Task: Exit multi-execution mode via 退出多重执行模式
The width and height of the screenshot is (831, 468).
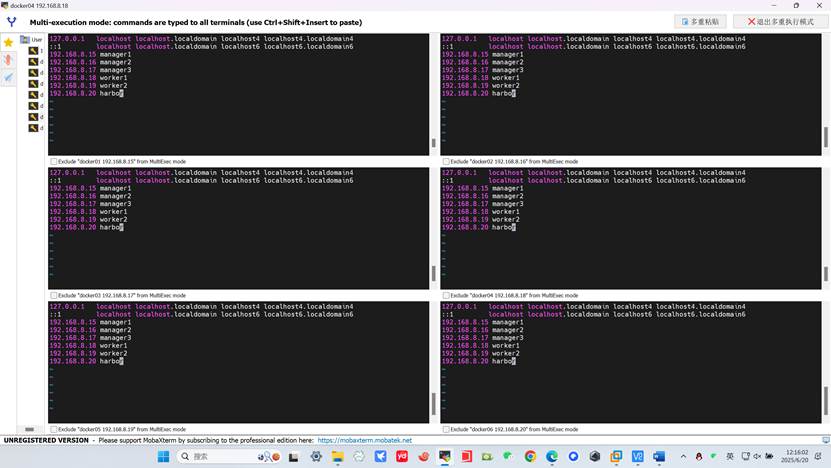Action: point(781,22)
